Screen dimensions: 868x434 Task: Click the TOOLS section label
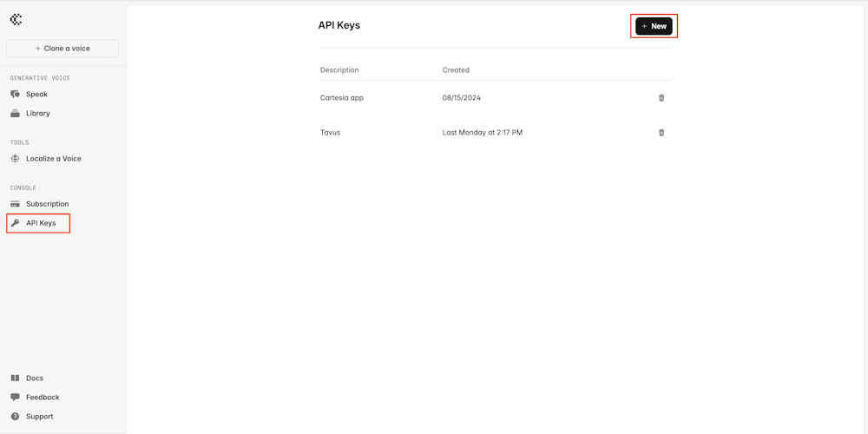coord(19,142)
